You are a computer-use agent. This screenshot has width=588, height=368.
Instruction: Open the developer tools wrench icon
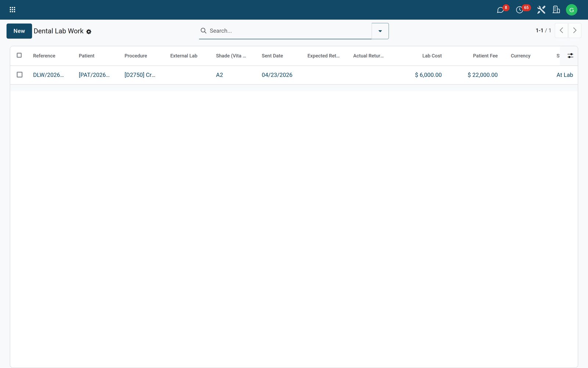click(x=541, y=10)
